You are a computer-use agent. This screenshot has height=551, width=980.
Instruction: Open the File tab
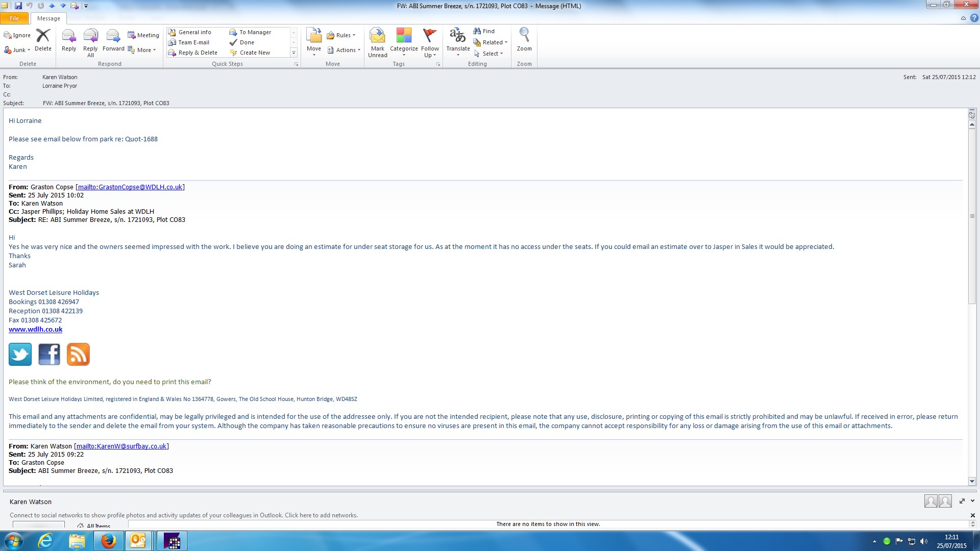pyautogui.click(x=14, y=18)
